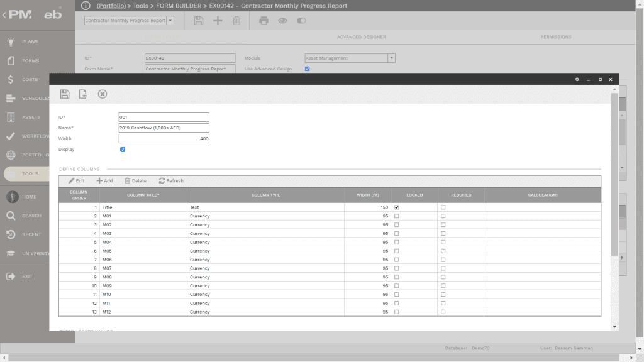Check Required for the M03 row

point(443,234)
